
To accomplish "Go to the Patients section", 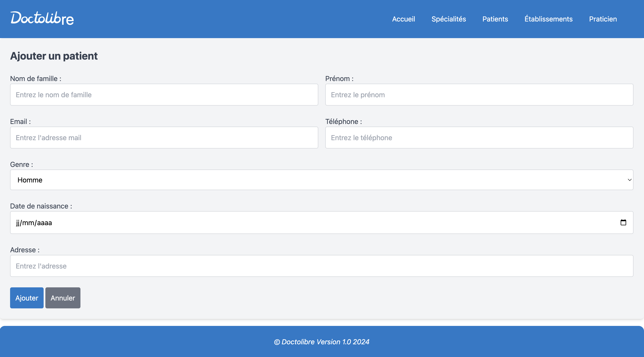I will point(495,19).
